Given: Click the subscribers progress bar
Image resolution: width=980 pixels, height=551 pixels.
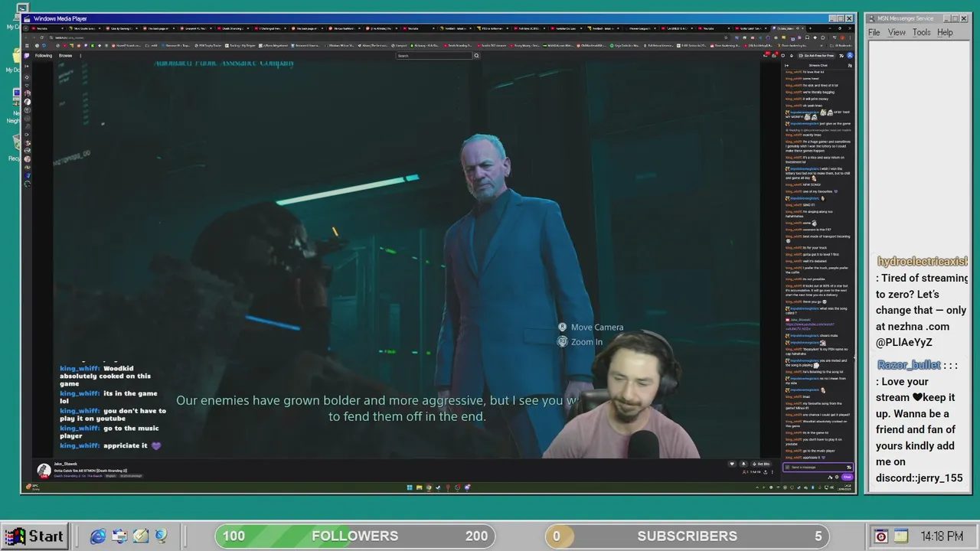Looking at the screenshot, I should 688,536.
